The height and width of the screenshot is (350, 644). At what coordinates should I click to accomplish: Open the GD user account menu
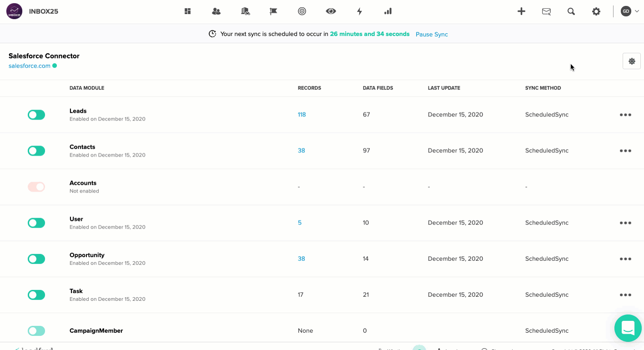click(x=630, y=11)
